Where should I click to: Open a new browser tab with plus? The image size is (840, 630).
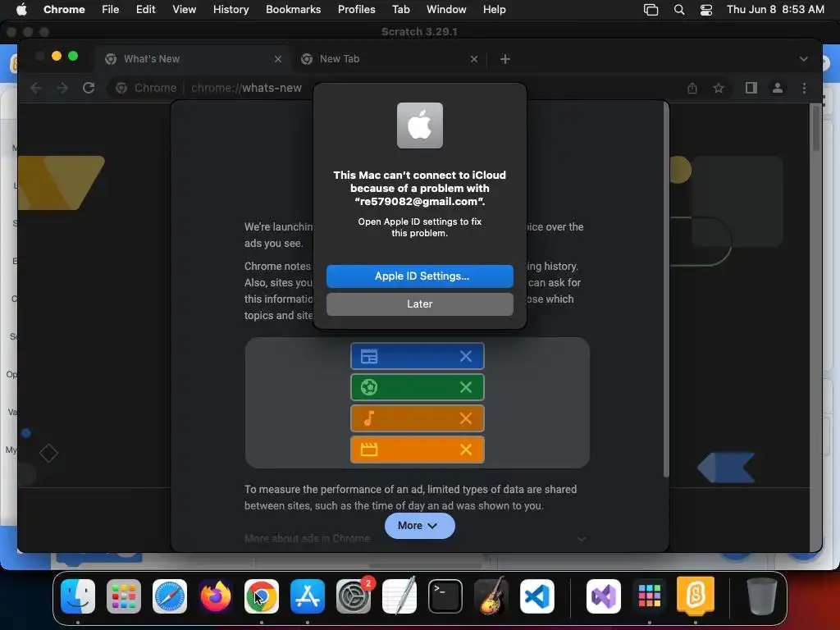coord(505,59)
